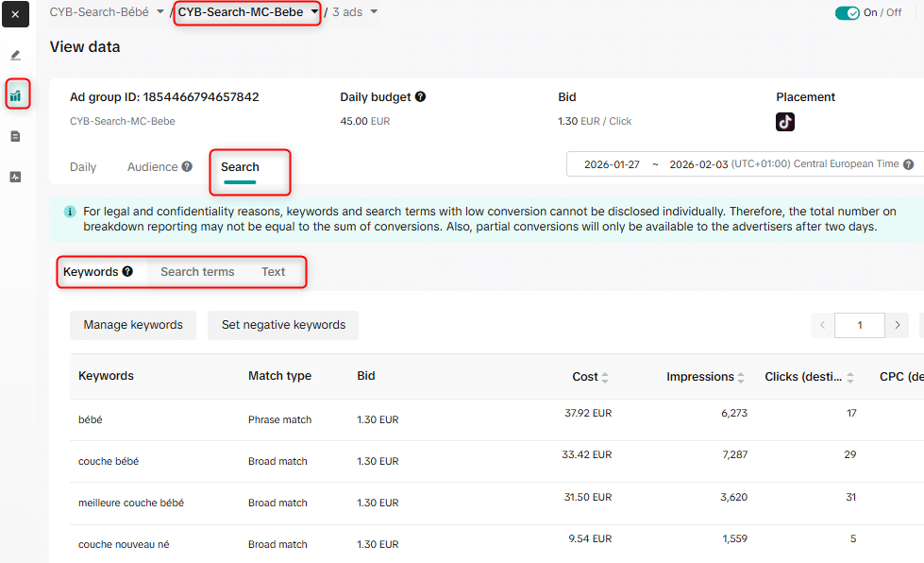The height and width of the screenshot is (563, 924).
Task: Open the document log icon in sidebar
Action: pyautogui.click(x=15, y=136)
